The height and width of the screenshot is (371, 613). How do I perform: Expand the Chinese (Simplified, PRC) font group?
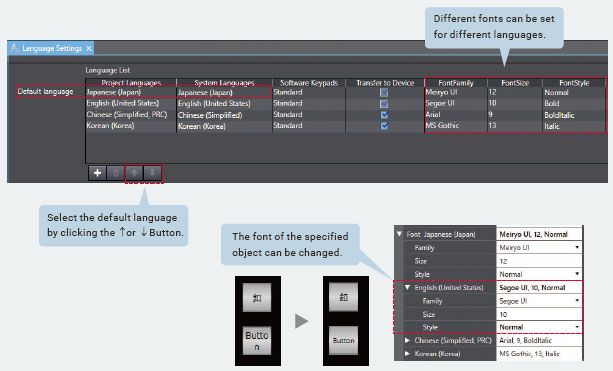[407, 341]
